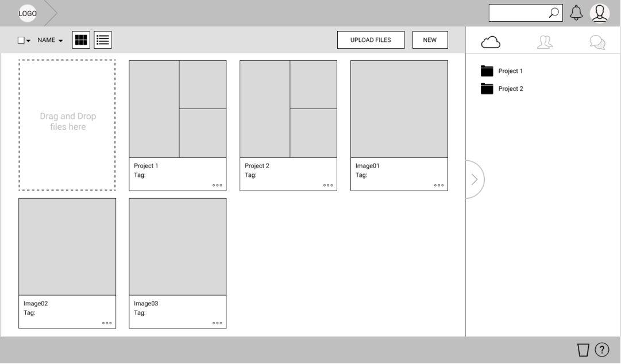Open more options on Image02 card

[x=106, y=323]
